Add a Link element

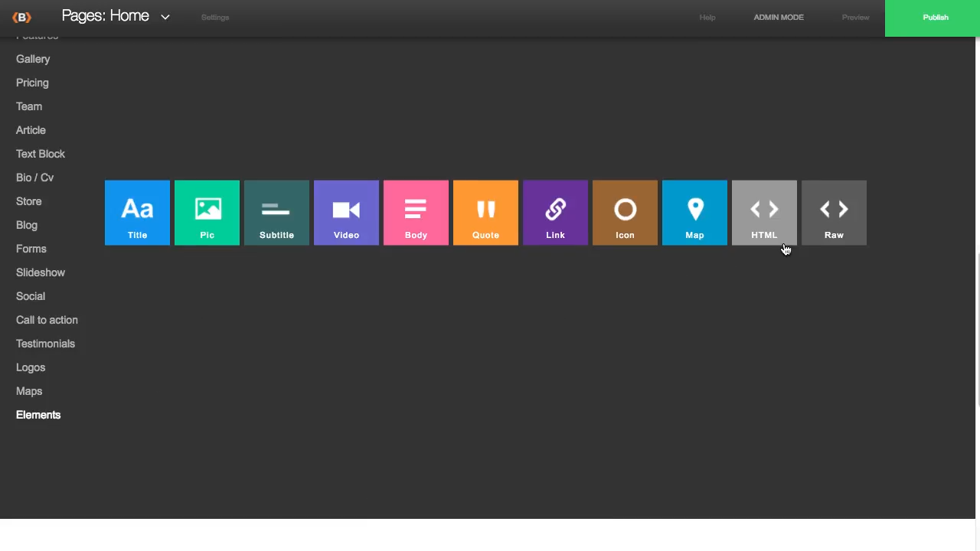point(555,213)
